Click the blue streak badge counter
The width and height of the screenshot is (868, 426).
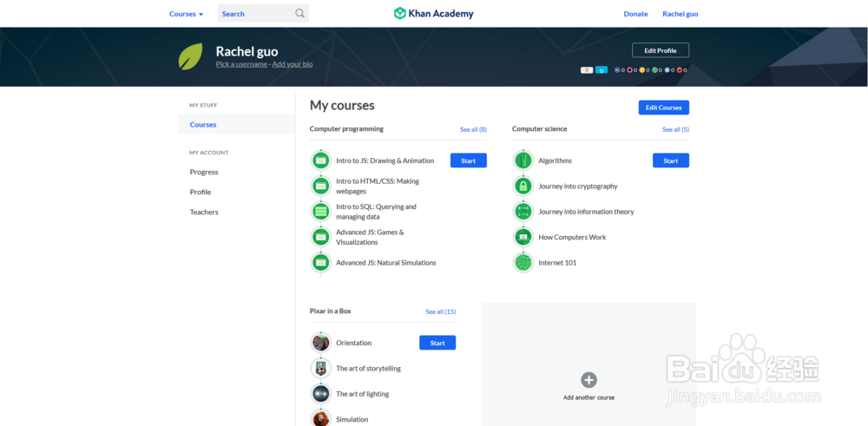click(602, 70)
